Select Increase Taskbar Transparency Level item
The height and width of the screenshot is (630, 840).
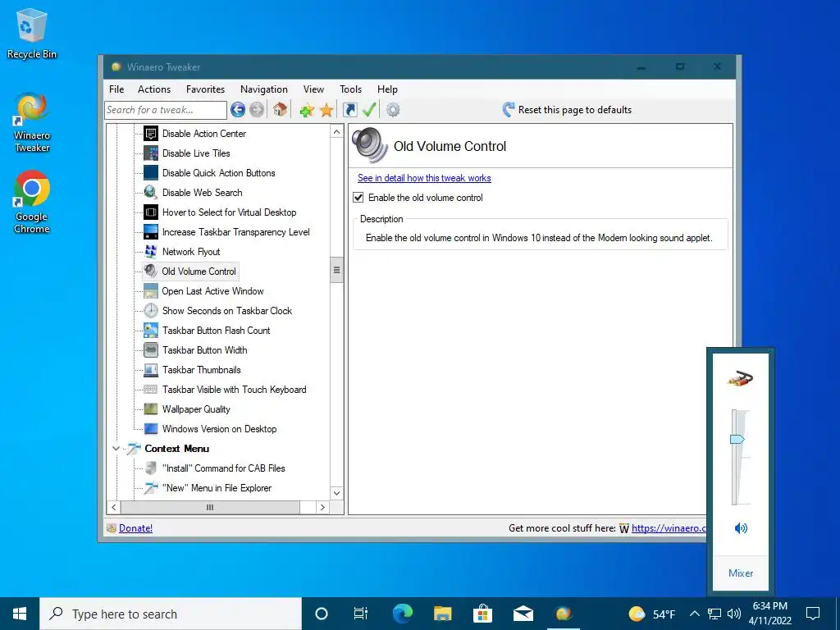point(235,232)
